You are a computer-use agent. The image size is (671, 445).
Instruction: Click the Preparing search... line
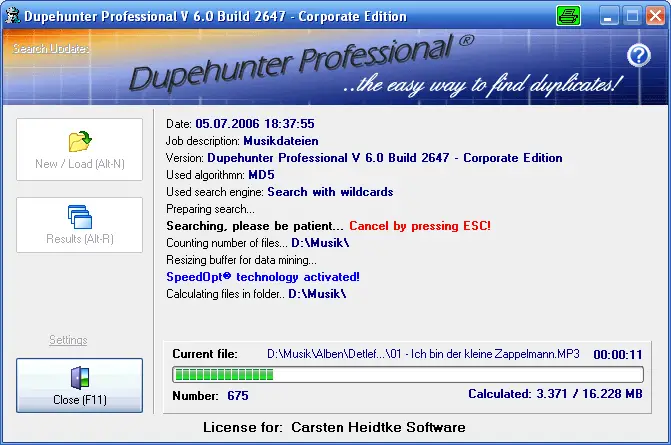click(210, 209)
